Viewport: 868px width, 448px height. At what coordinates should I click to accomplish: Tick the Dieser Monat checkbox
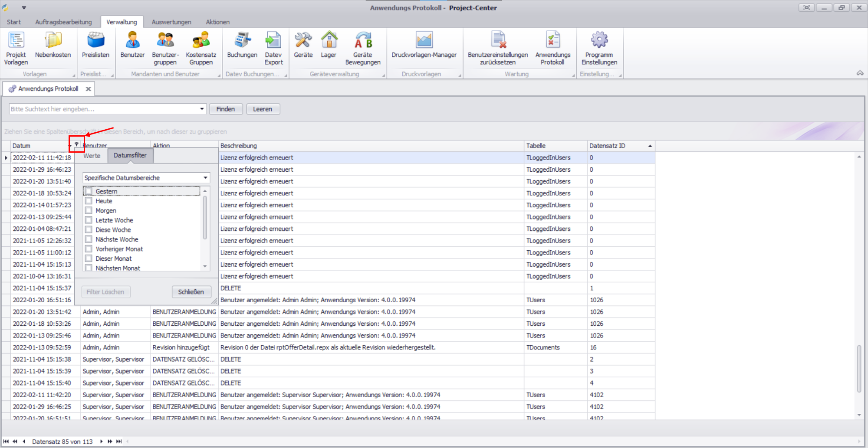(x=89, y=258)
